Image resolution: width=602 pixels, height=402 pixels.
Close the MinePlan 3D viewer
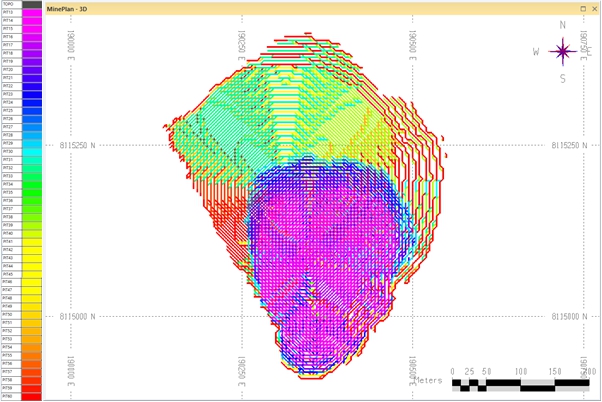tap(594, 8)
